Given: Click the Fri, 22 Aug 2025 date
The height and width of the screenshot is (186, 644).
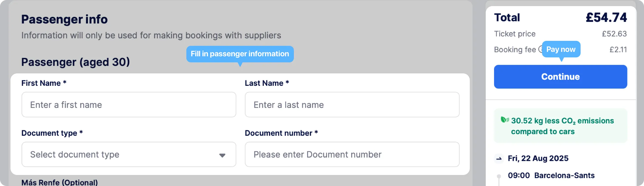Looking at the screenshot, I should [x=538, y=158].
